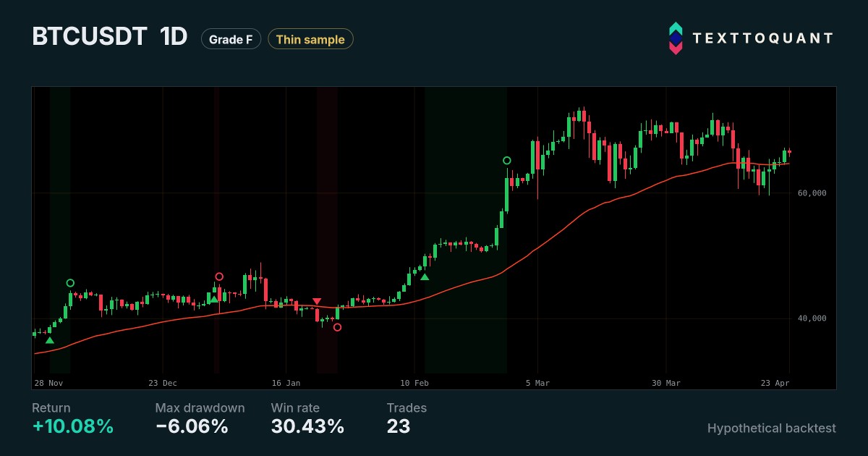The width and height of the screenshot is (868, 456).
Task: Click the Return label
Action: [x=51, y=408]
